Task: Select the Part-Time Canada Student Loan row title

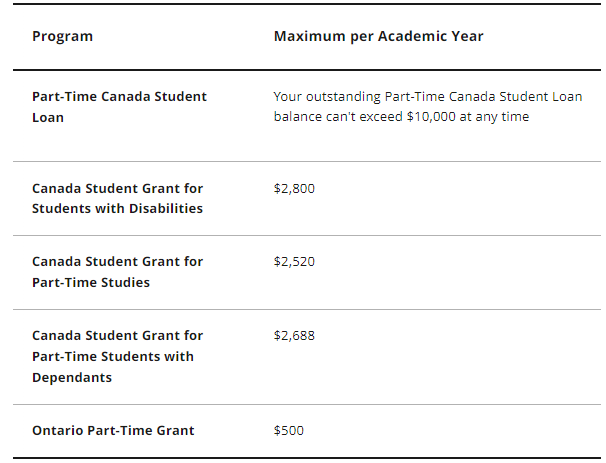Action: pos(119,106)
